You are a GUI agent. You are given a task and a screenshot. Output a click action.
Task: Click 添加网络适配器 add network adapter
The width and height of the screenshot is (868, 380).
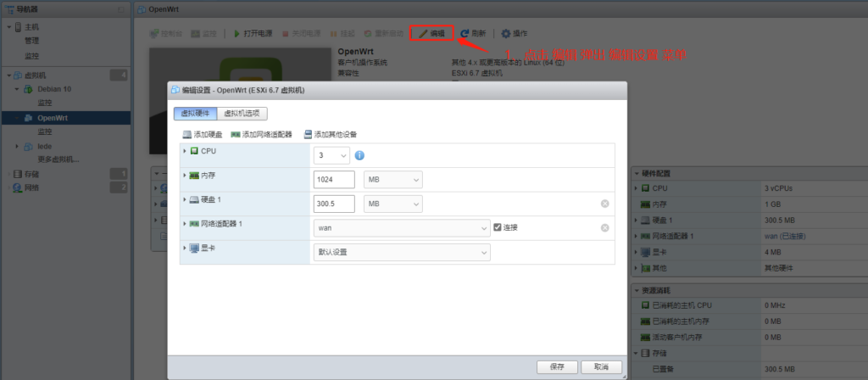tap(236, 134)
